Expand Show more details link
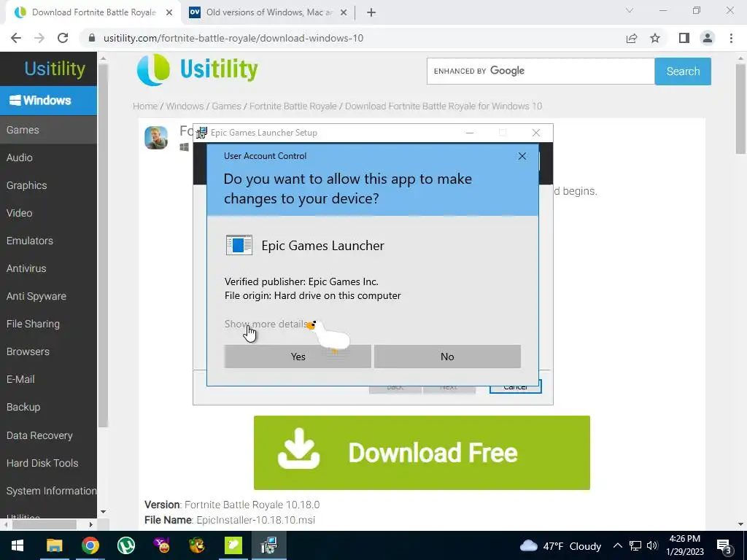 266,324
